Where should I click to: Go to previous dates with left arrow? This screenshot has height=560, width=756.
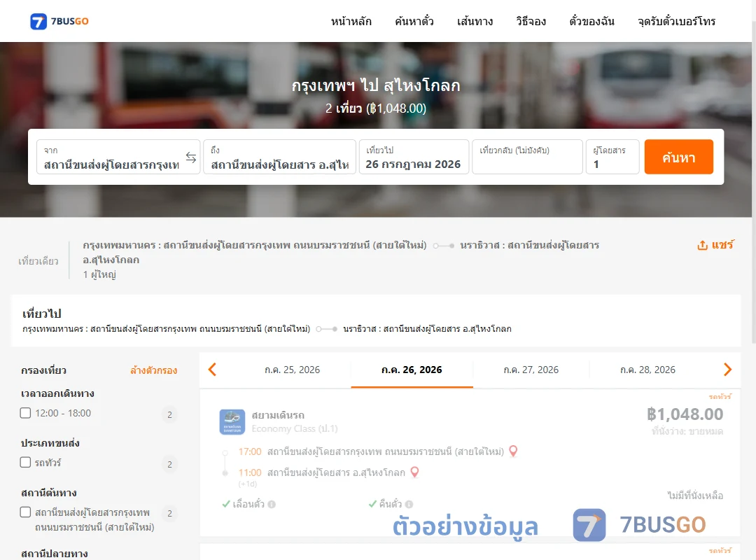pyautogui.click(x=212, y=370)
